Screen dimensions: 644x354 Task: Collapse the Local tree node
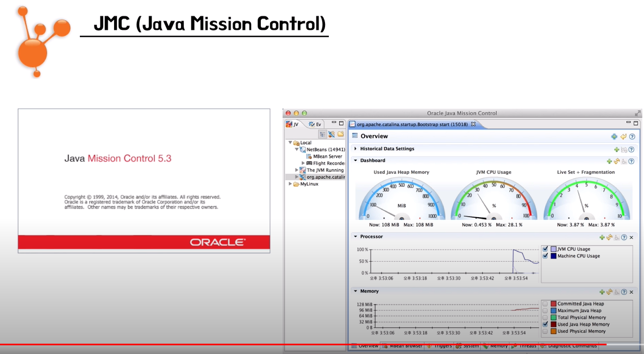pyautogui.click(x=290, y=142)
